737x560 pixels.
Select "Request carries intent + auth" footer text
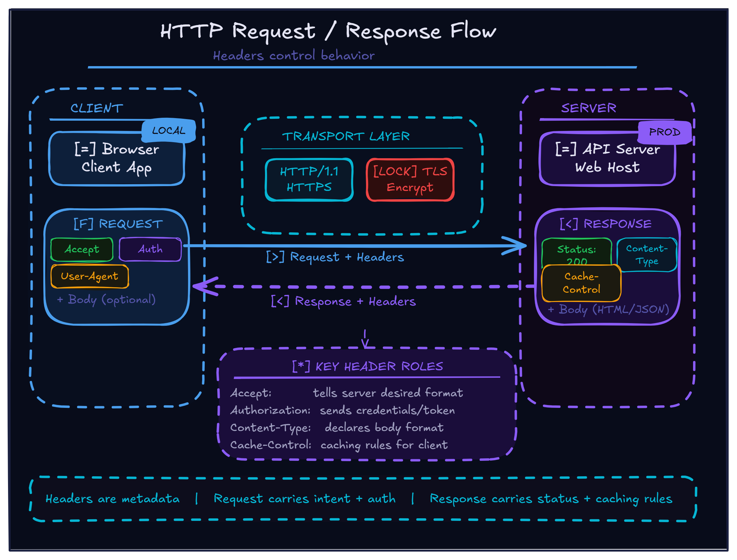click(304, 499)
